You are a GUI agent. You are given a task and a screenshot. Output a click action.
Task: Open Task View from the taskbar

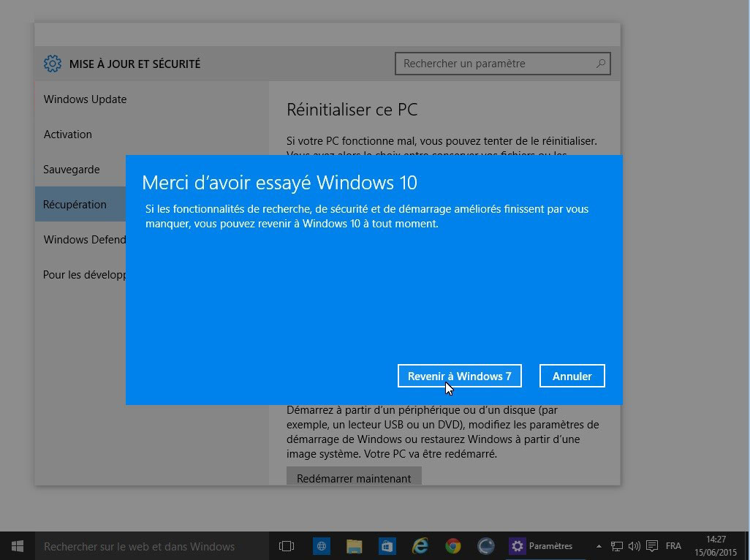point(287,545)
